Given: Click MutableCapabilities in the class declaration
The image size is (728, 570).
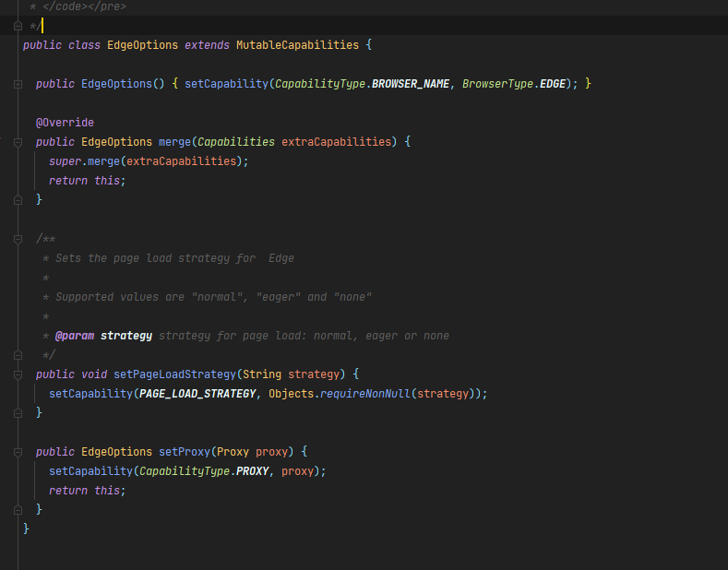Looking at the screenshot, I should (x=297, y=45).
